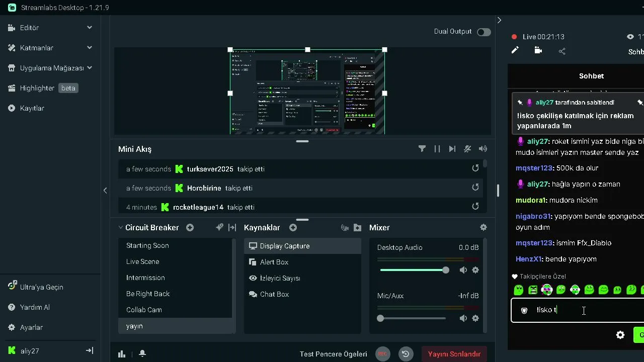Open Mixer advanced audio settings gear

pos(484,228)
